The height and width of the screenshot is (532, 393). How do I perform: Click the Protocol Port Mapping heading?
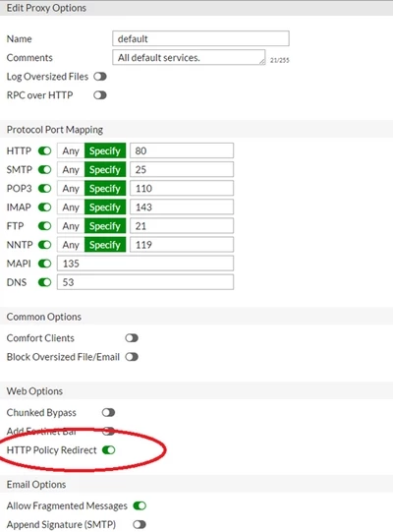coord(55,130)
